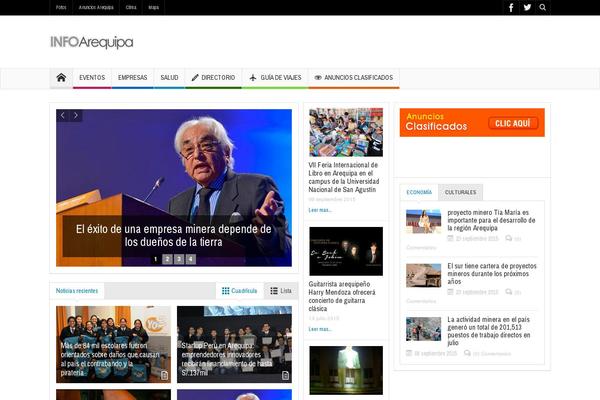
Task: Open headline about éxito de empresa minera
Action: click(173, 235)
